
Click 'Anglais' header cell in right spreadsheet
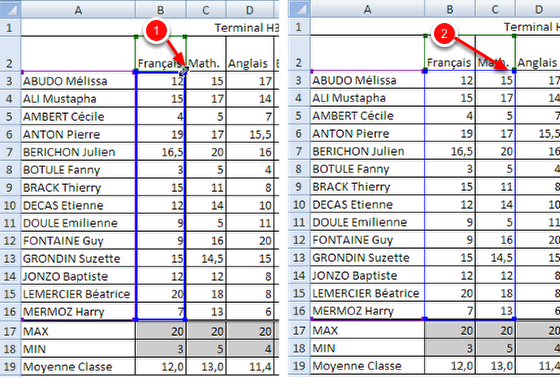click(x=538, y=53)
